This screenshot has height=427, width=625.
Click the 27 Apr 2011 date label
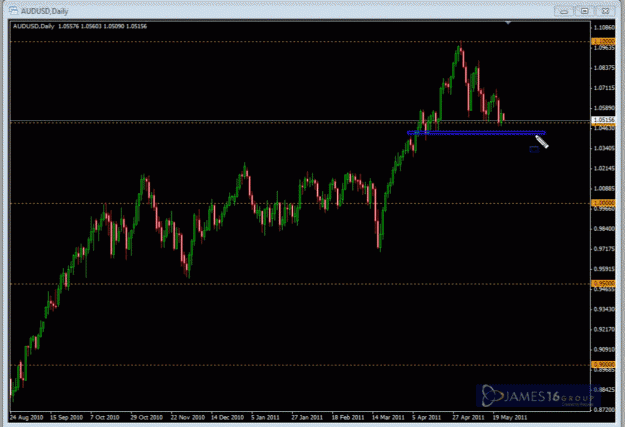(469, 417)
